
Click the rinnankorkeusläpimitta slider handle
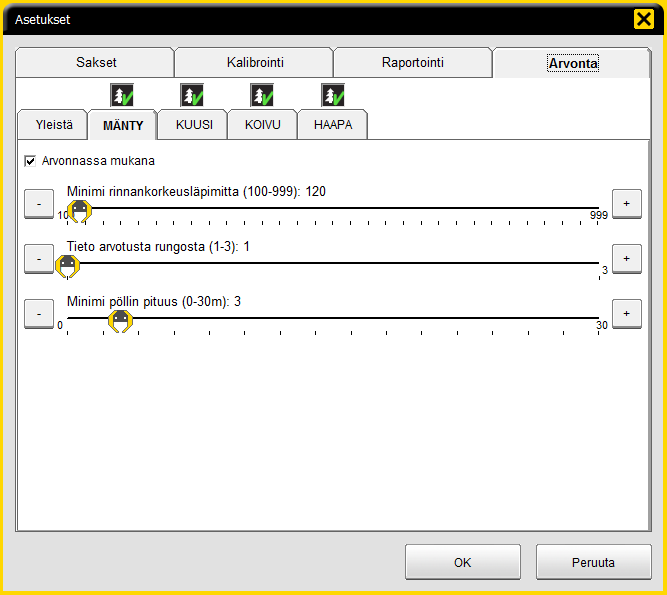tap(80, 211)
